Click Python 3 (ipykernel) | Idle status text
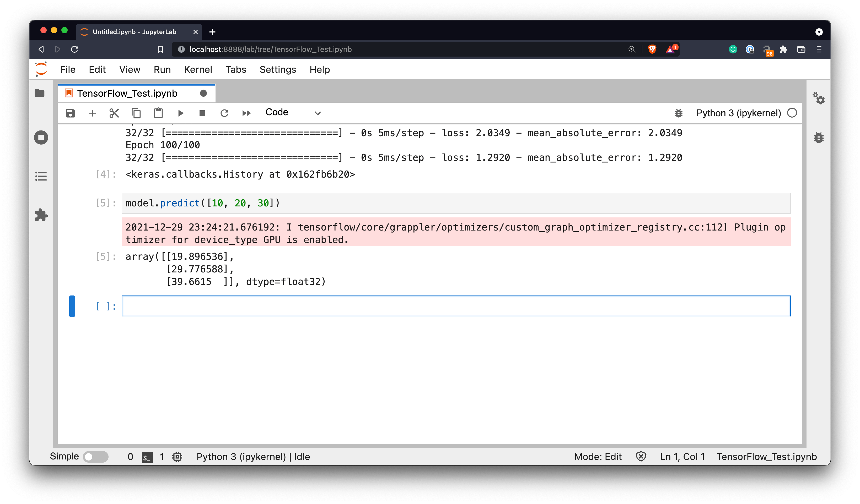Image resolution: width=860 pixels, height=504 pixels. (x=253, y=457)
